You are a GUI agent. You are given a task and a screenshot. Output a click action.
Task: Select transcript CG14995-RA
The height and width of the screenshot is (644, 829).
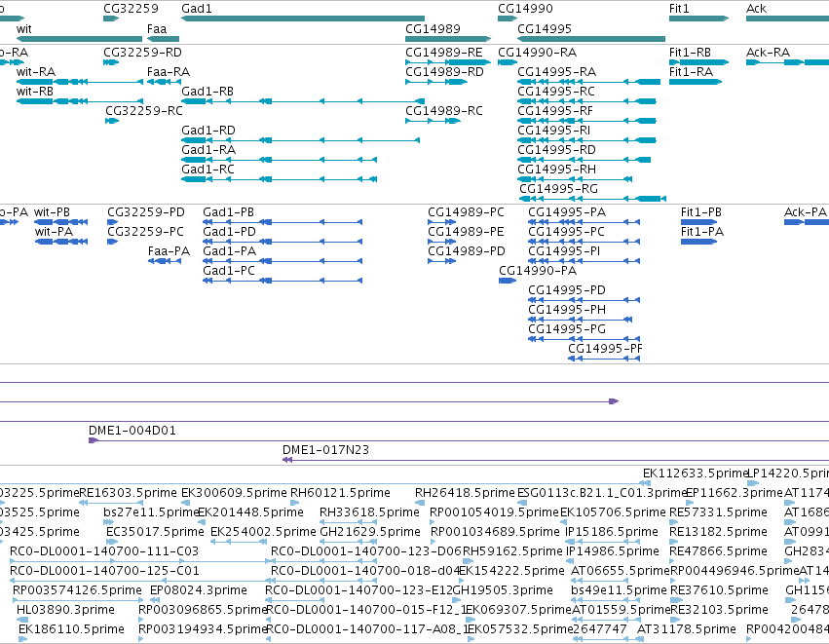(589, 82)
